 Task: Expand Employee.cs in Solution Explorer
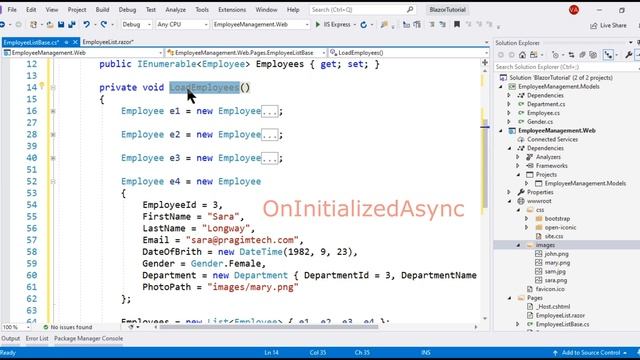point(509,113)
